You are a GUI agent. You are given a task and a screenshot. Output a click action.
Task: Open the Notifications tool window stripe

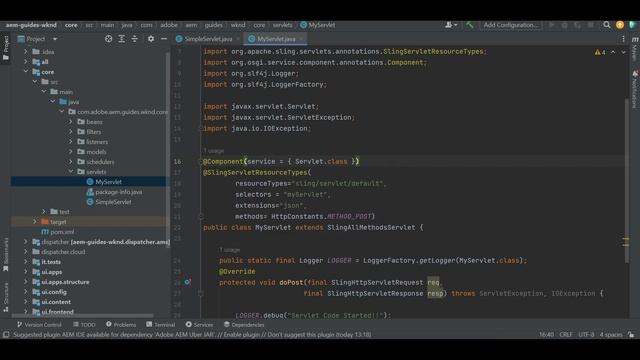point(635,89)
